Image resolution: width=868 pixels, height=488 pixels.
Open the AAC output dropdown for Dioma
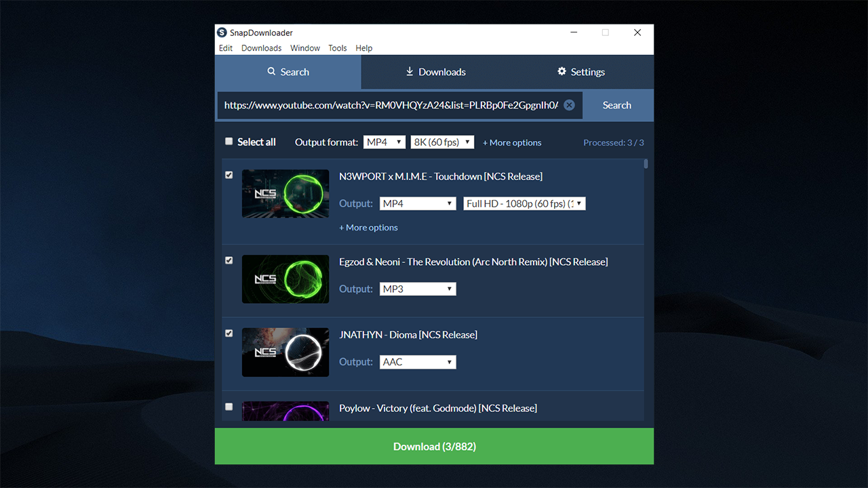418,362
